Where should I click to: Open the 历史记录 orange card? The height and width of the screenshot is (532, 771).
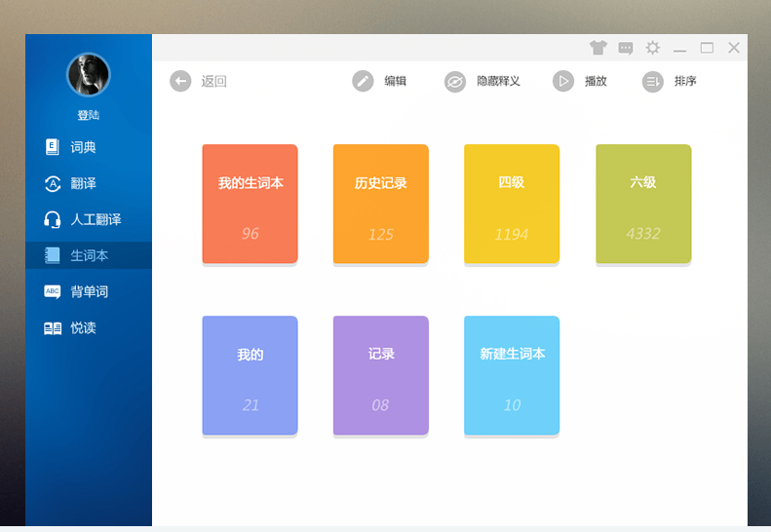(380, 204)
